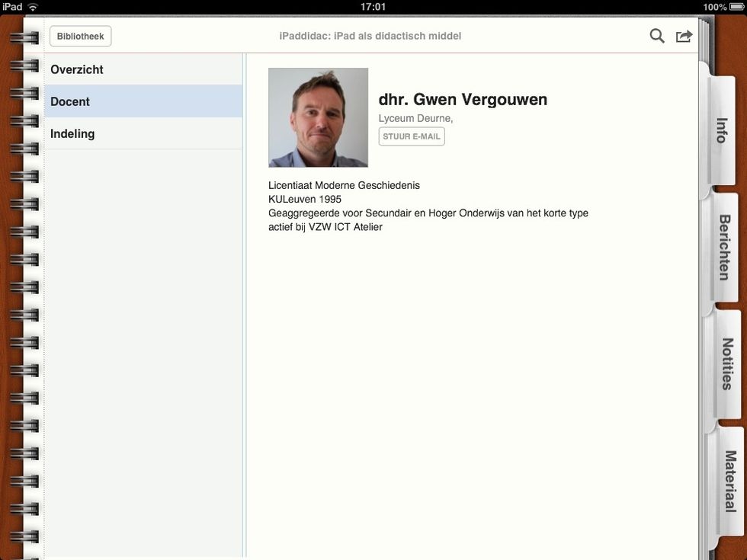Switch to the Notities tab
747x560 pixels.
point(727,363)
